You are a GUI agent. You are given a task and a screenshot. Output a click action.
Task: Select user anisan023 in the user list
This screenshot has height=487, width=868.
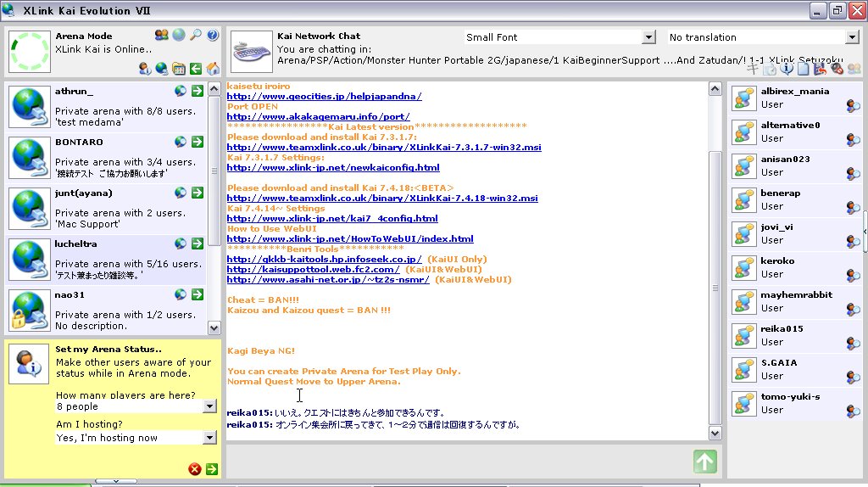(795, 166)
